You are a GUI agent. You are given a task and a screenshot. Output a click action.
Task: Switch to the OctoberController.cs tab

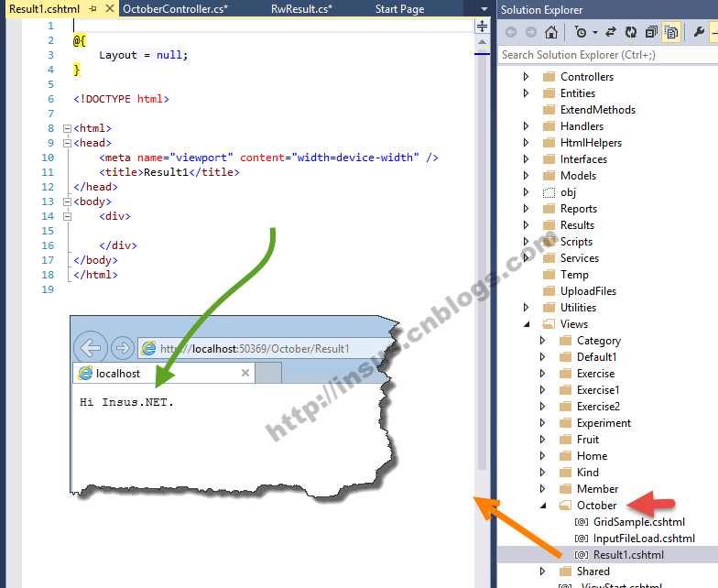coord(176,9)
